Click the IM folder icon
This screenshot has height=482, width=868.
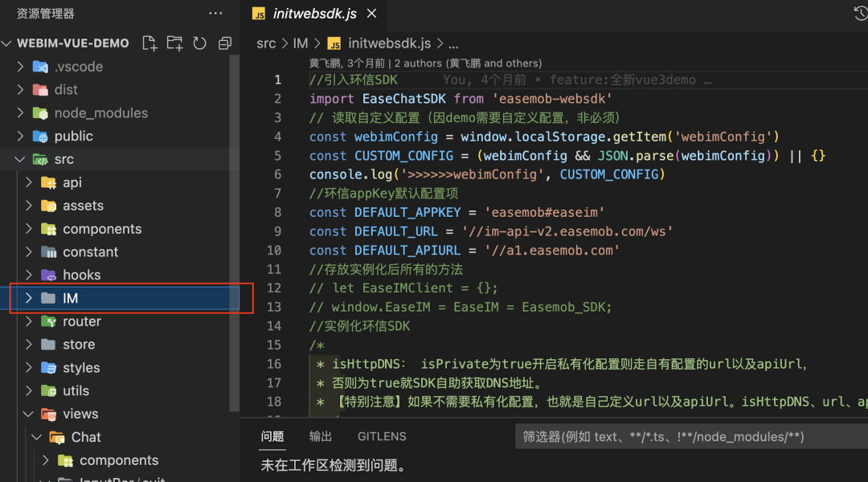pyautogui.click(x=49, y=298)
